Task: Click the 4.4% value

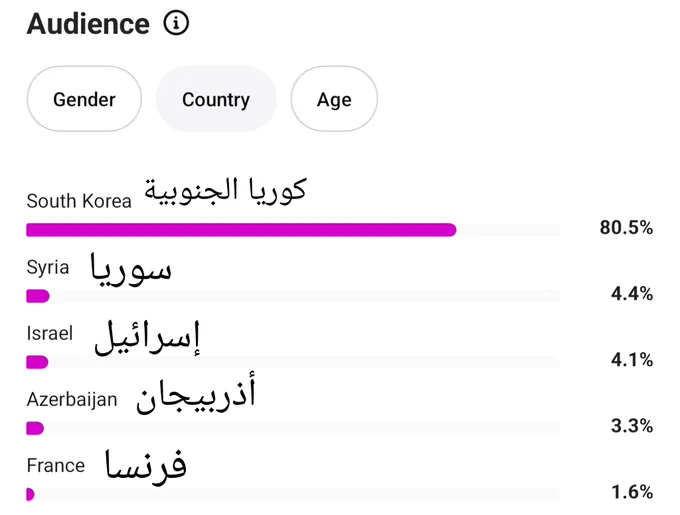Action: tap(632, 294)
